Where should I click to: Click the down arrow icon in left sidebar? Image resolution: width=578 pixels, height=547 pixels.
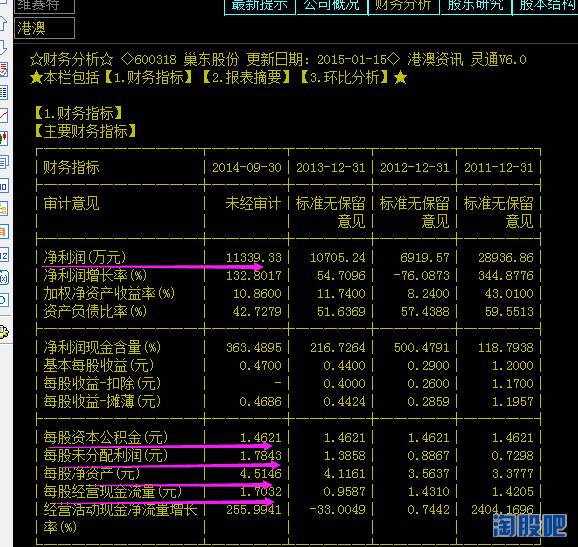pyautogui.click(x=3, y=47)
